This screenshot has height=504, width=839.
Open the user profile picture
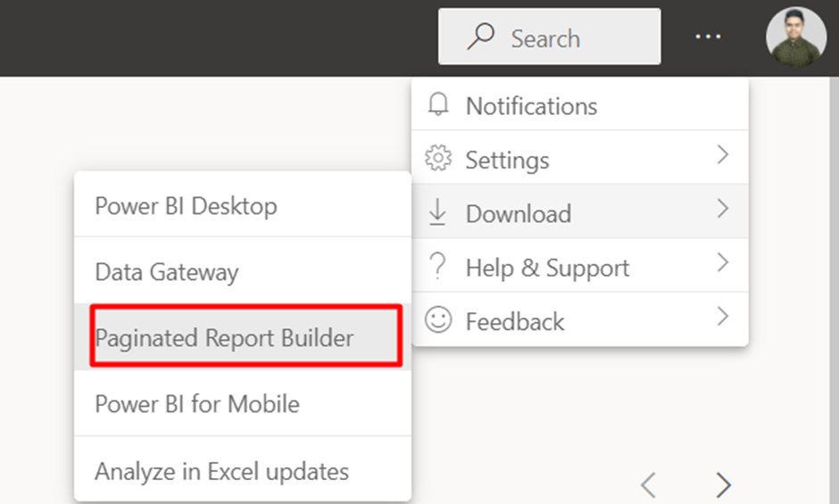click(795, 37)
